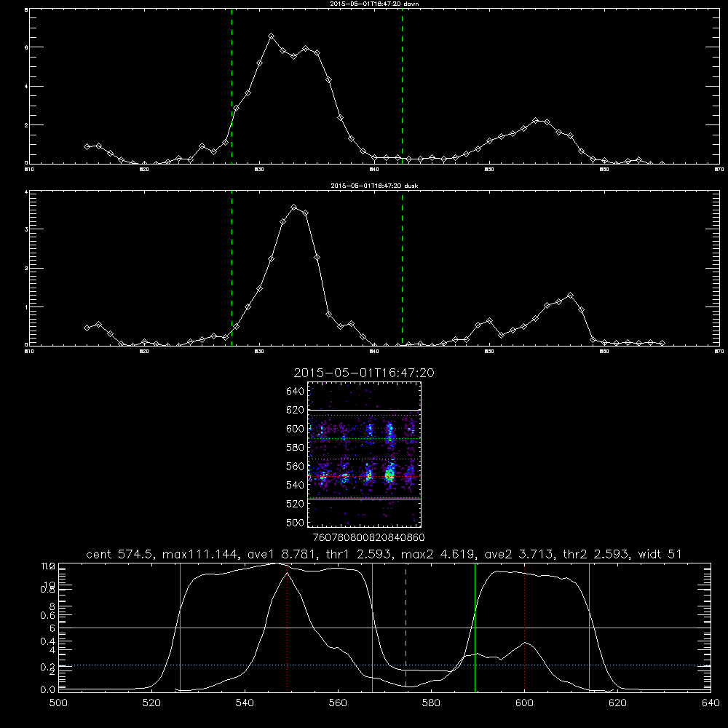
Task: Click the green boundary line near 614
Action: point(589,627)
